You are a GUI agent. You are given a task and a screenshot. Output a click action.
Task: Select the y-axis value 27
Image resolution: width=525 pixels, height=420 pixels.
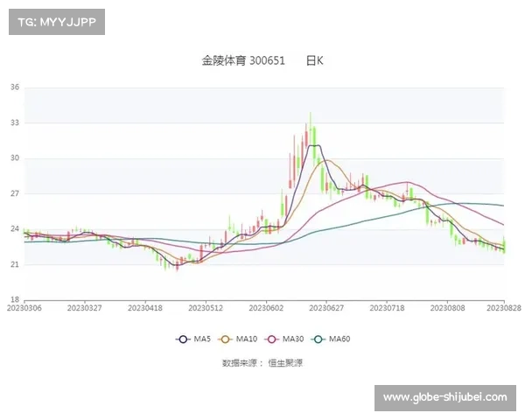coord(15,193)
